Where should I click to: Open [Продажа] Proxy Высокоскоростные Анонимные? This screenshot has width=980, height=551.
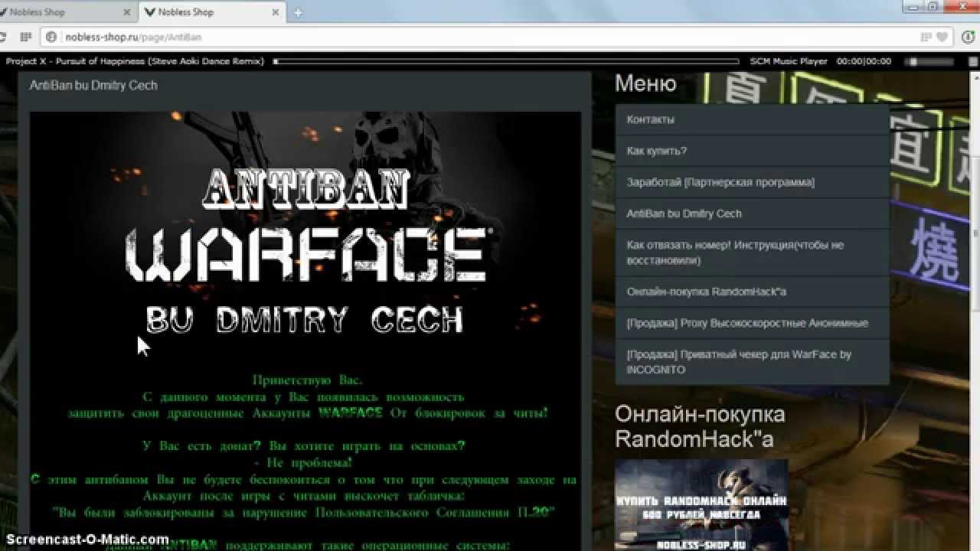pyautogui.click(x=752, y=323)
